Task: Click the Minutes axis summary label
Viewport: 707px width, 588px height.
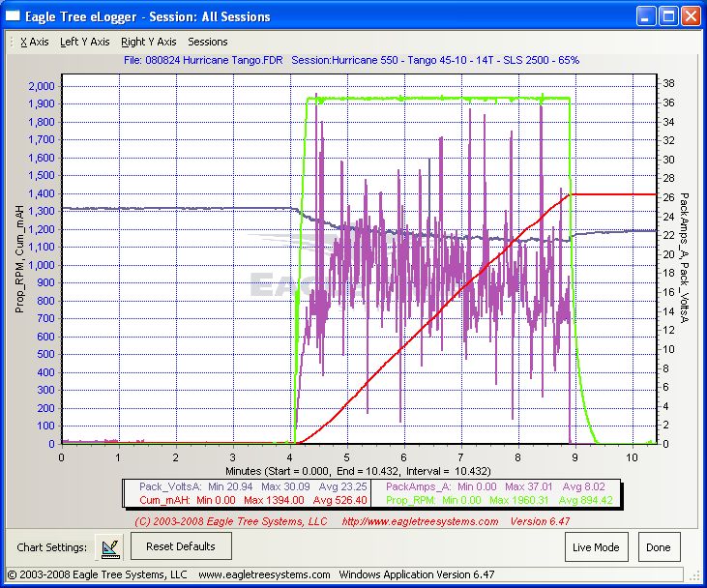Action: 358,471
